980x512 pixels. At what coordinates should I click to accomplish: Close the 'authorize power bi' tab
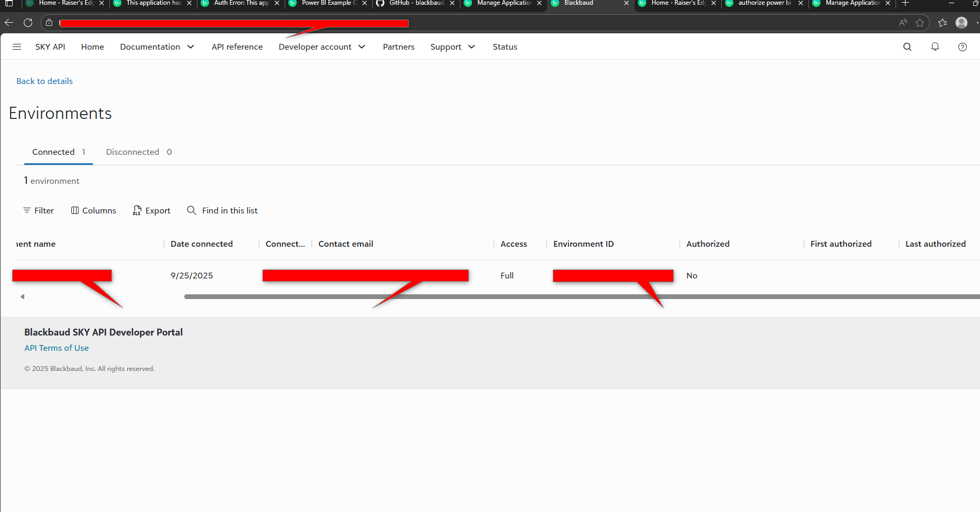[x=800, y=3]
